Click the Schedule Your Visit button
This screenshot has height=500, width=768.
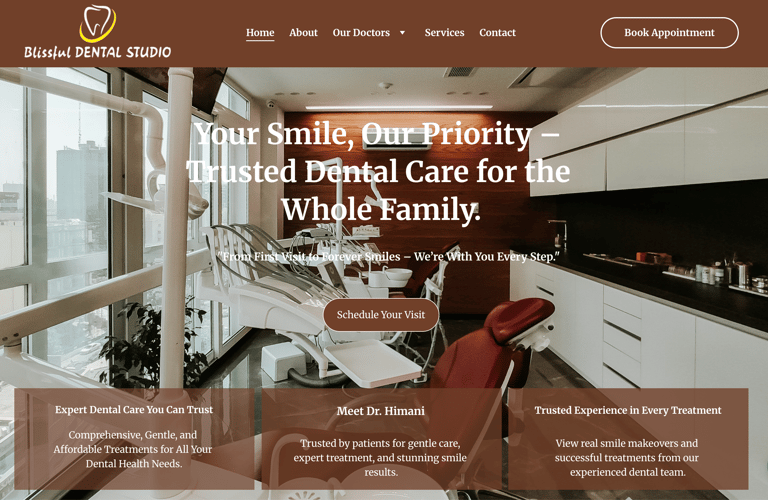(x=381, y=315)
